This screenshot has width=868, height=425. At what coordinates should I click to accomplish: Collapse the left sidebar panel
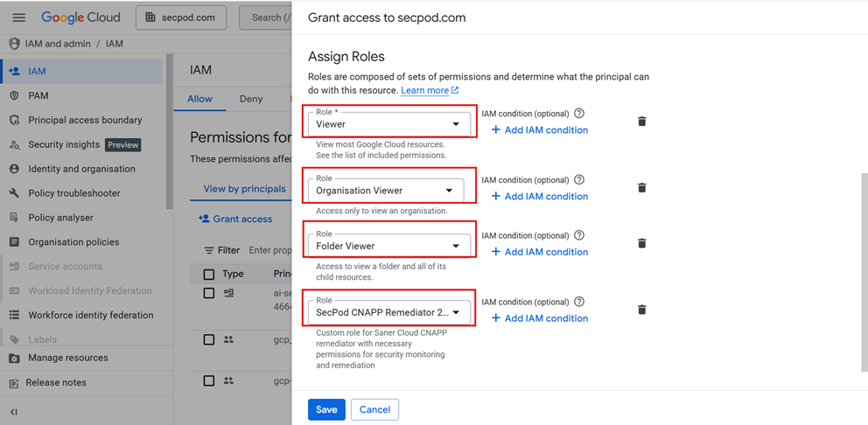[14, 411]
